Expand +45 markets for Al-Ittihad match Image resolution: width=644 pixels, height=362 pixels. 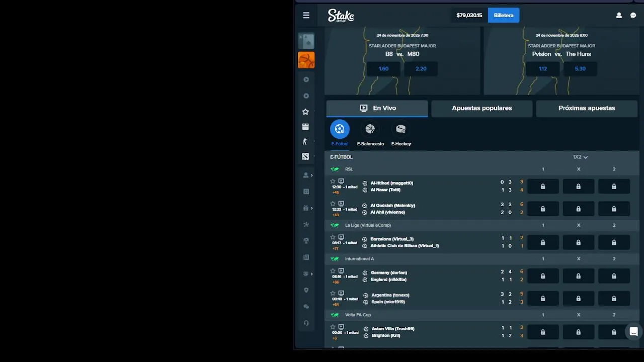click(336, 193)
